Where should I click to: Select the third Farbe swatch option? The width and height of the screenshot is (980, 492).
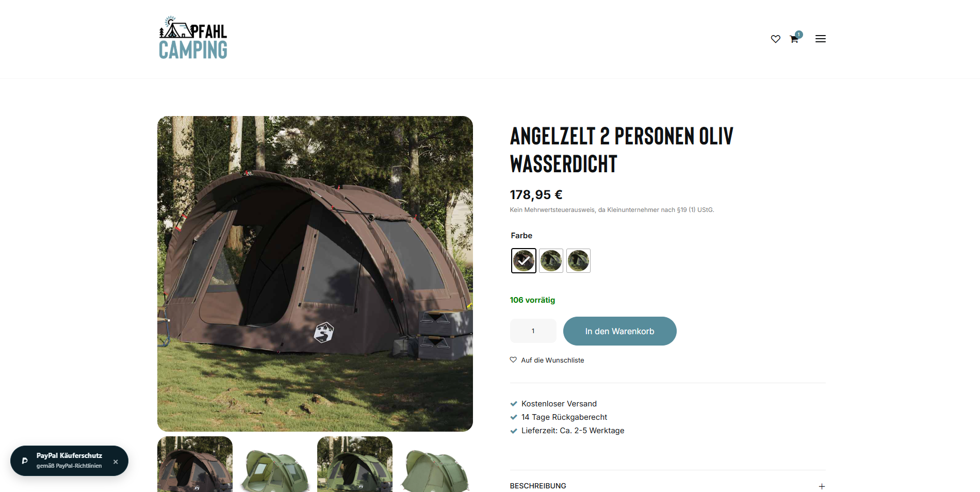point(578,260)
